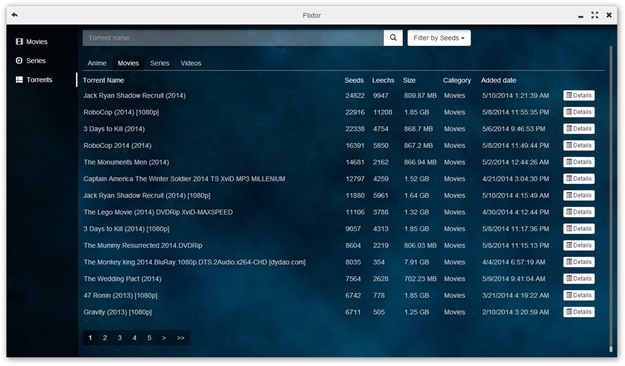This screenshot has height=366, width=625.
Task: Open Details for The Lego Movie (2014)
Action: (x=579, y=212)
